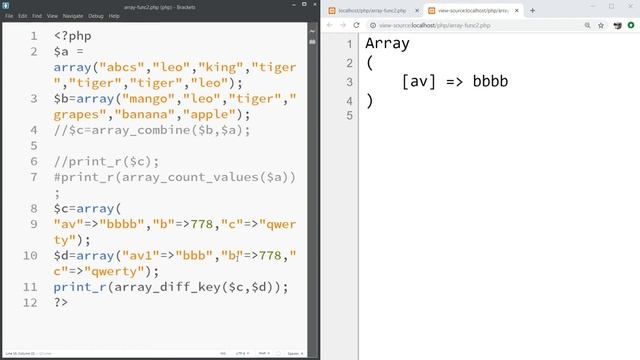Click the '<?php' opening tag on line 1

tap(72, 36)
